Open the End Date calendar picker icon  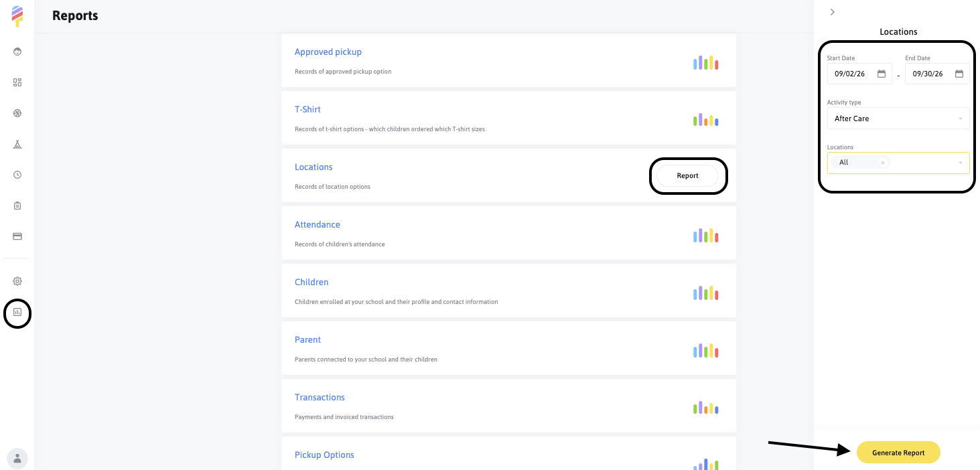point(959,74)
